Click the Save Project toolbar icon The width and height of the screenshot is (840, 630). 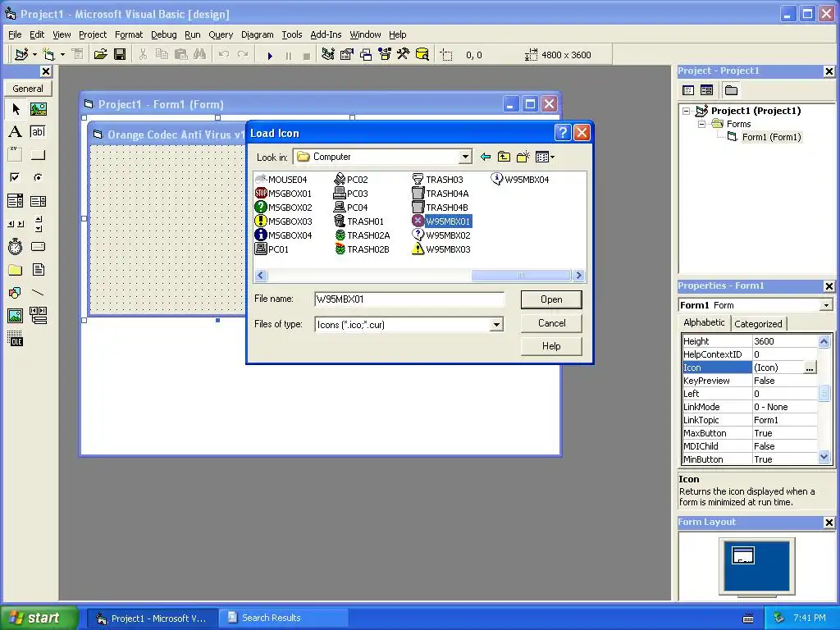120,55
